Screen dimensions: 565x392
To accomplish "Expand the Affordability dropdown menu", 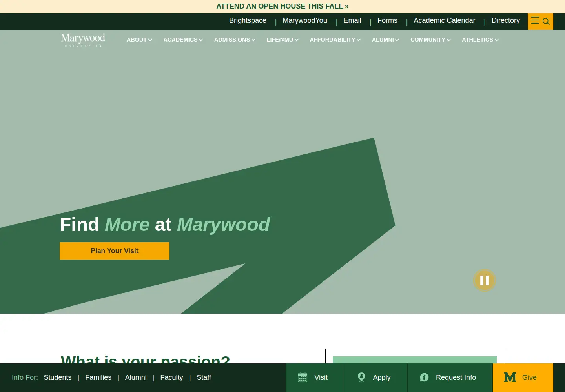I will point(335,40).
